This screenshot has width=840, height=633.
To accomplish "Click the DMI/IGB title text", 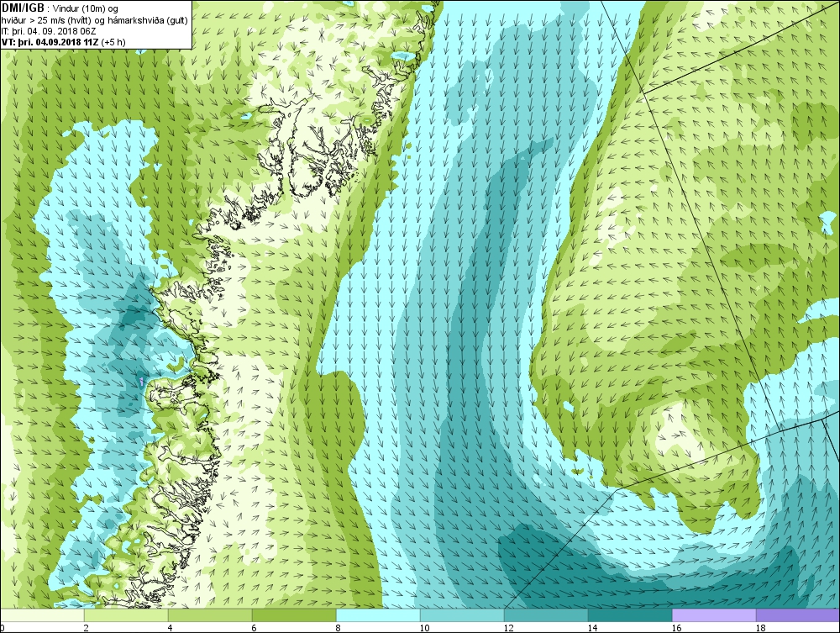I will click(23, 8).
